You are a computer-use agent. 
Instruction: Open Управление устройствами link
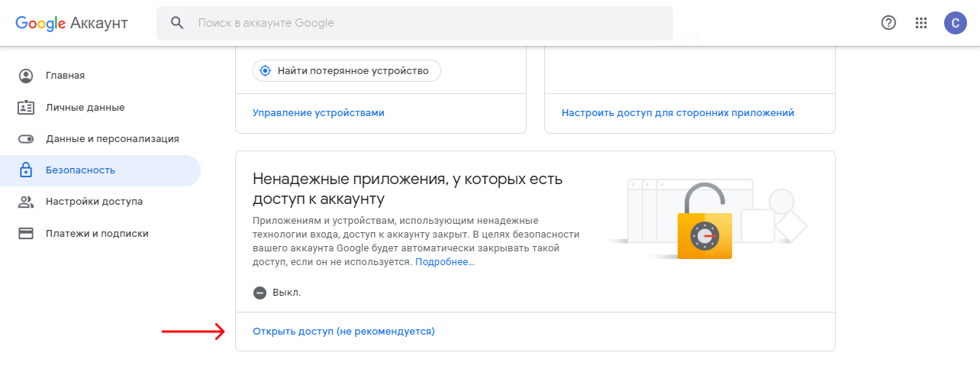click(x=318, y=112)
